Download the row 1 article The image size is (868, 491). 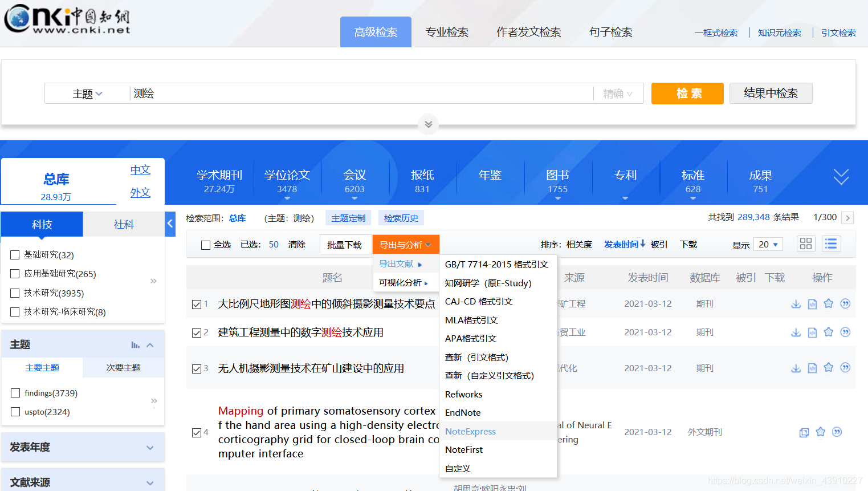point(796,304)
